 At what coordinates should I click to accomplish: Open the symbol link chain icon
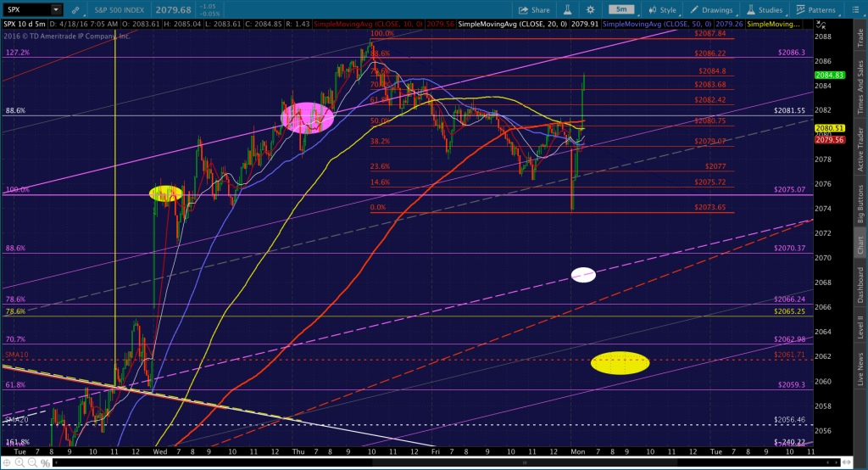pos(75,10)
